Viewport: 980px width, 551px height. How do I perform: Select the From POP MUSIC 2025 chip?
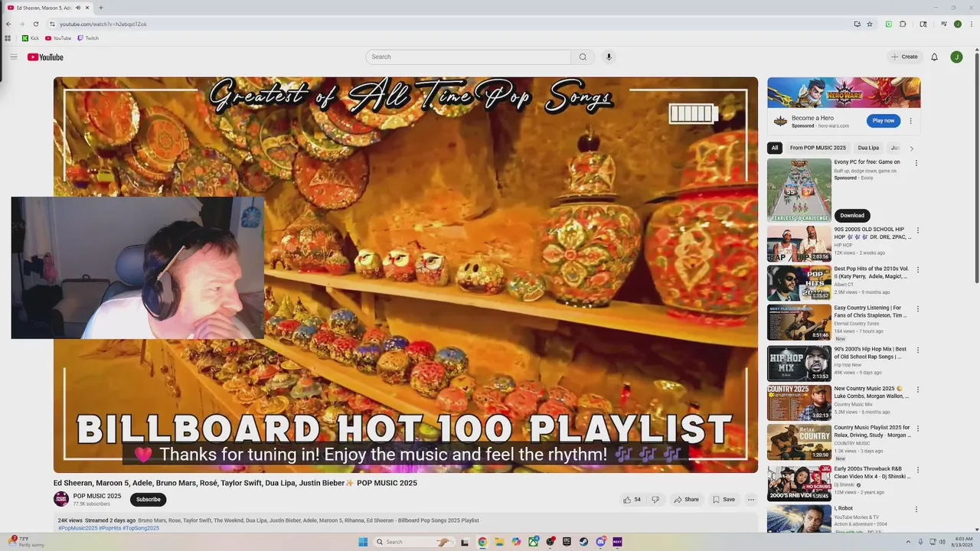click(x=818, y=148)
